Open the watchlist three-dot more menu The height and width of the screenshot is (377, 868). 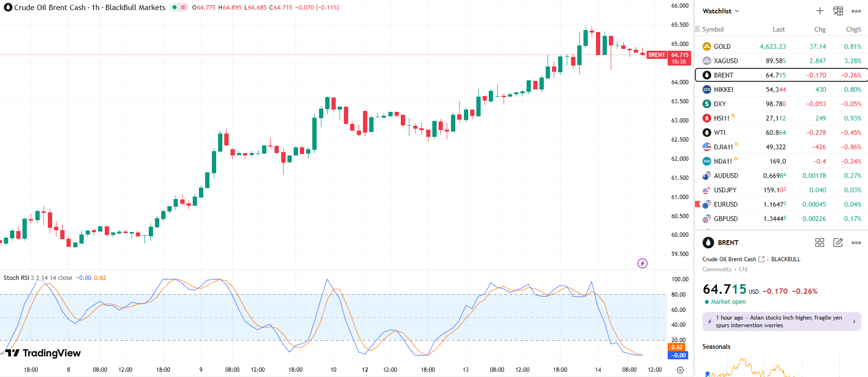856,11
